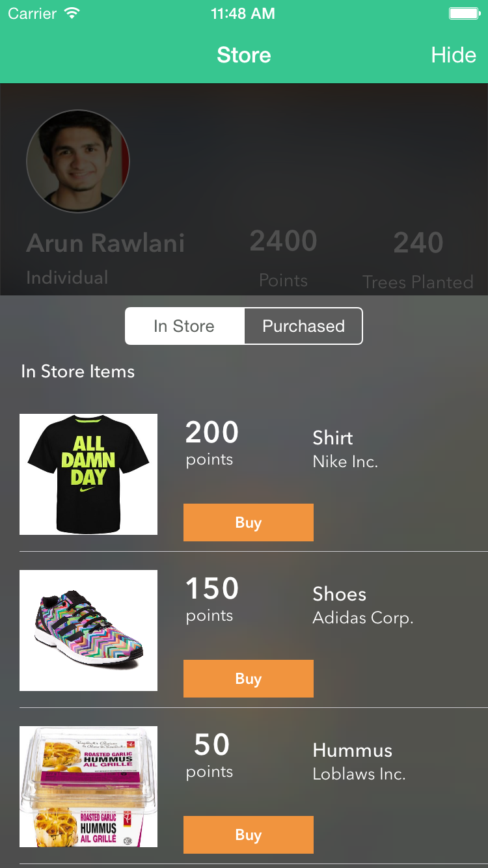This screenshot has width=488, height=868.
Task: Tap Arun Rawlani's profile avatar
Action: click(x=78, y=161)
